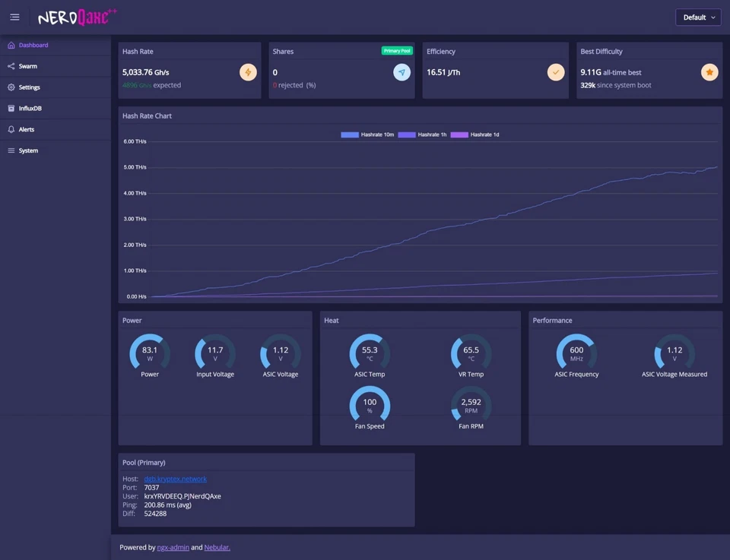Viewport: 730px width, 560px height.
Task: Click the Hash Rate Chart title
Action: tap(147, 115)
